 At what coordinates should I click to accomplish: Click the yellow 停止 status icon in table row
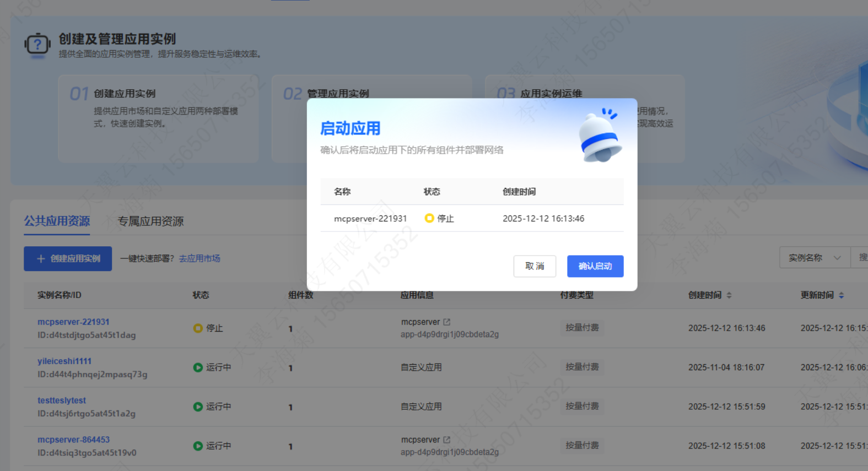click(198, 328)
